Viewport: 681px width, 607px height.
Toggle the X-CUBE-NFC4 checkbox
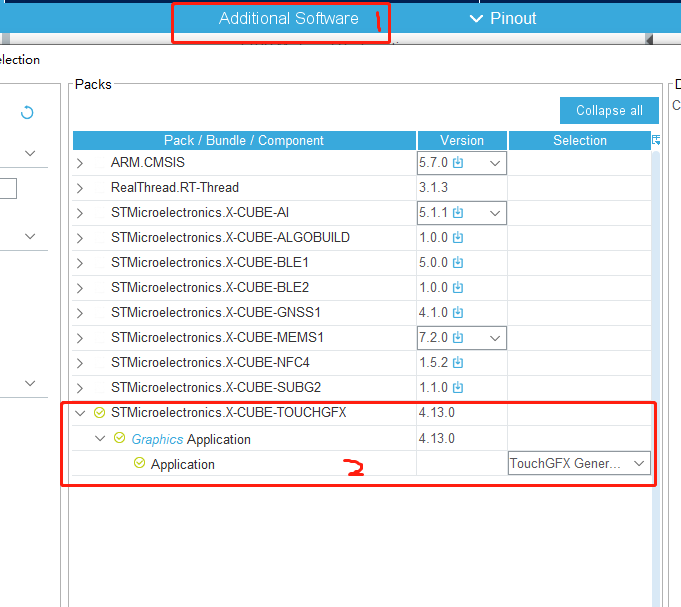(x=100, y=363)
